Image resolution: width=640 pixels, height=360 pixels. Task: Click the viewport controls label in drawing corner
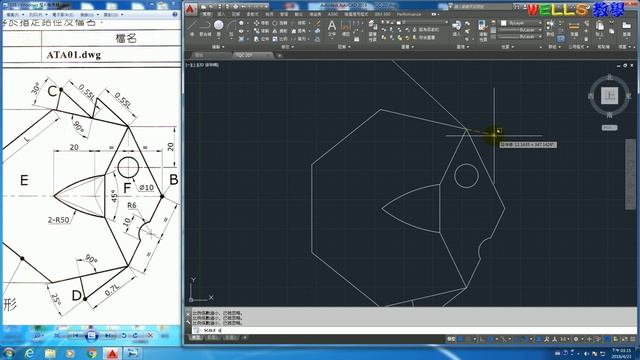tap(202, 64)
